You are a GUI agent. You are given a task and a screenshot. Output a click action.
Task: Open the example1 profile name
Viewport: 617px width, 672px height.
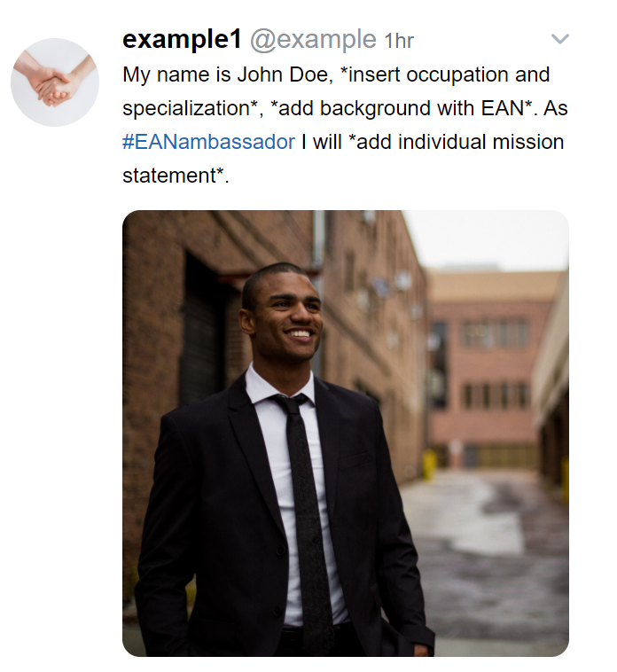(x=181, y=40)
